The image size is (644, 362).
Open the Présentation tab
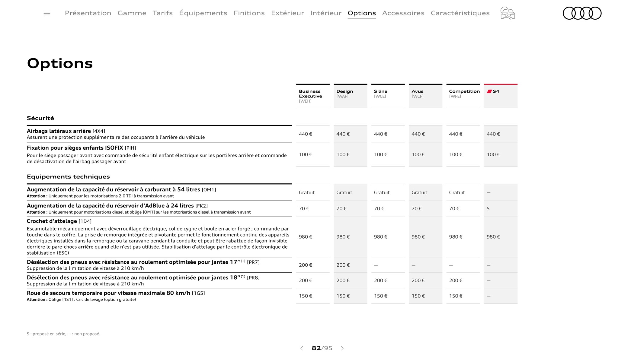88,13
